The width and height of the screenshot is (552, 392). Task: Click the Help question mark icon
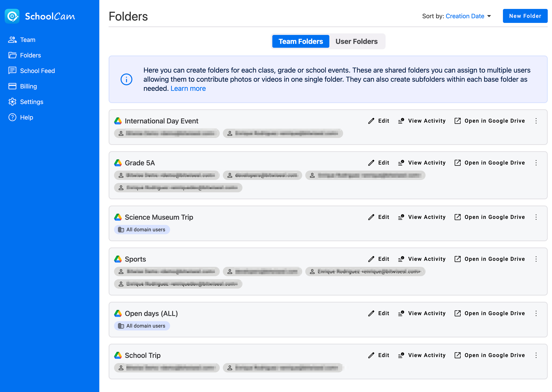tap(12, 117)
